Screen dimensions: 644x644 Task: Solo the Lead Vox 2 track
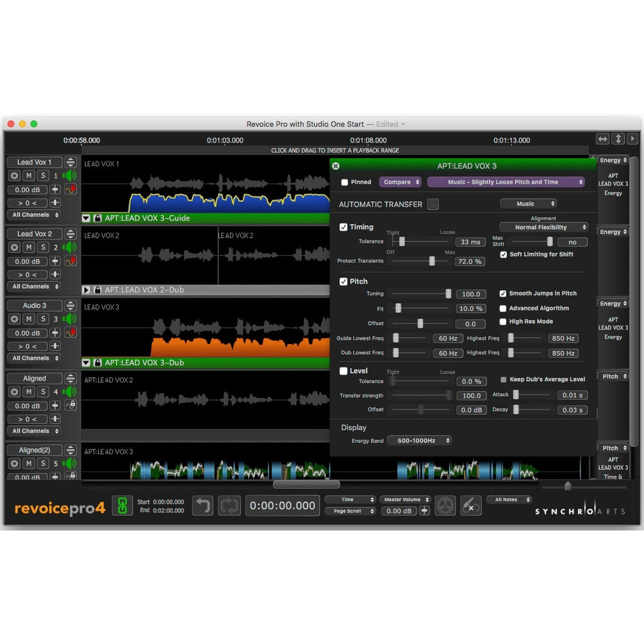[x=43, y=247]
